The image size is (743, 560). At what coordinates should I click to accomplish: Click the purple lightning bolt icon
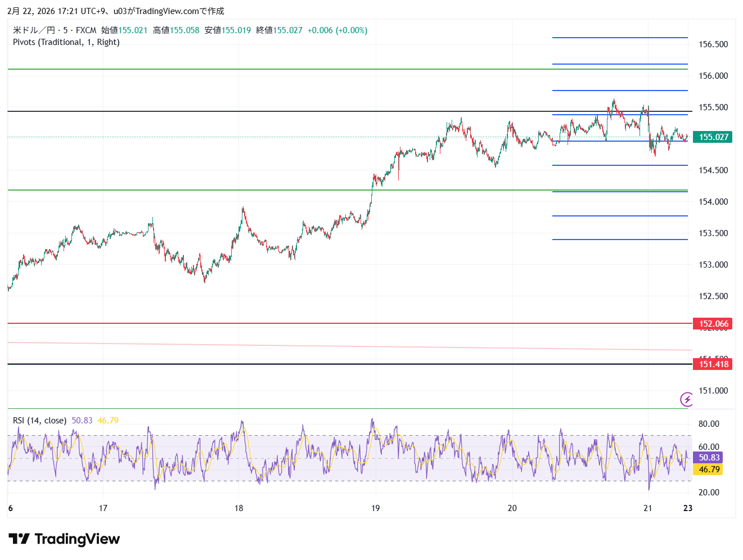686,400
